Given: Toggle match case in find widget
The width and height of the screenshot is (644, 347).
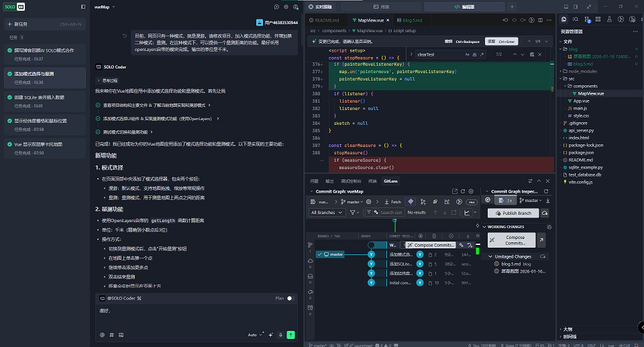Looking at the screenshot, I should [467, 54].
